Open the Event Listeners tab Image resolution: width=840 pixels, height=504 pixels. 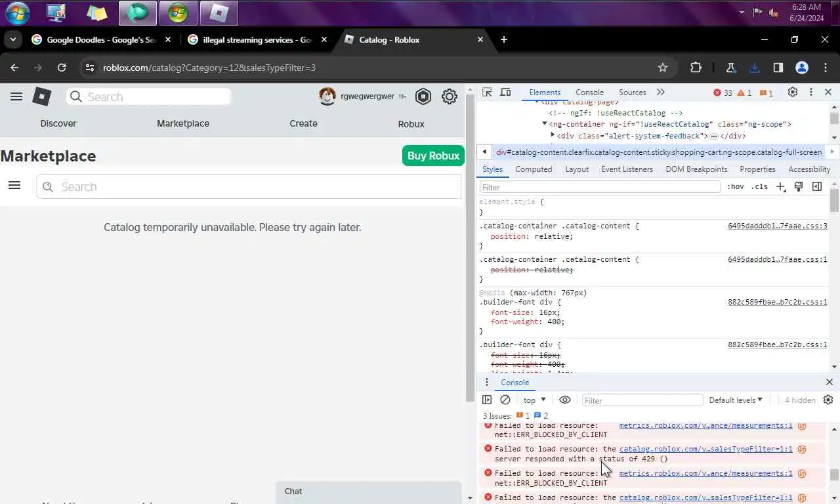click(627, 169)
